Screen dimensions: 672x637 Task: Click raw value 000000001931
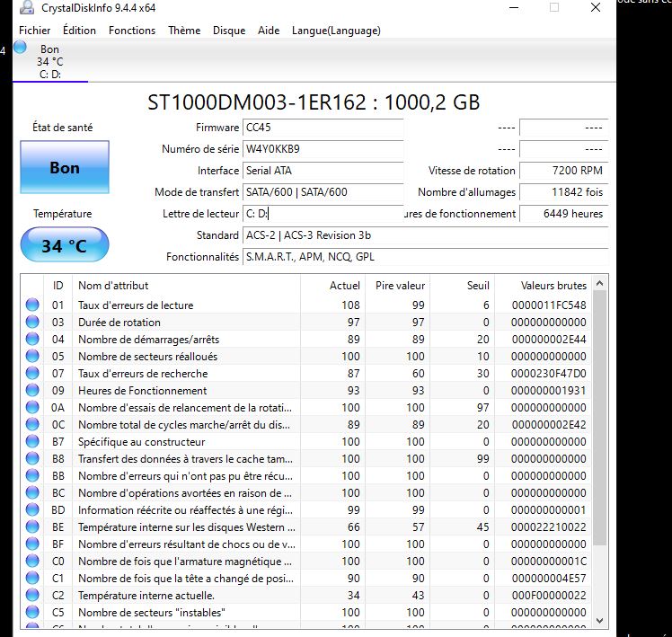coord(549,391)
